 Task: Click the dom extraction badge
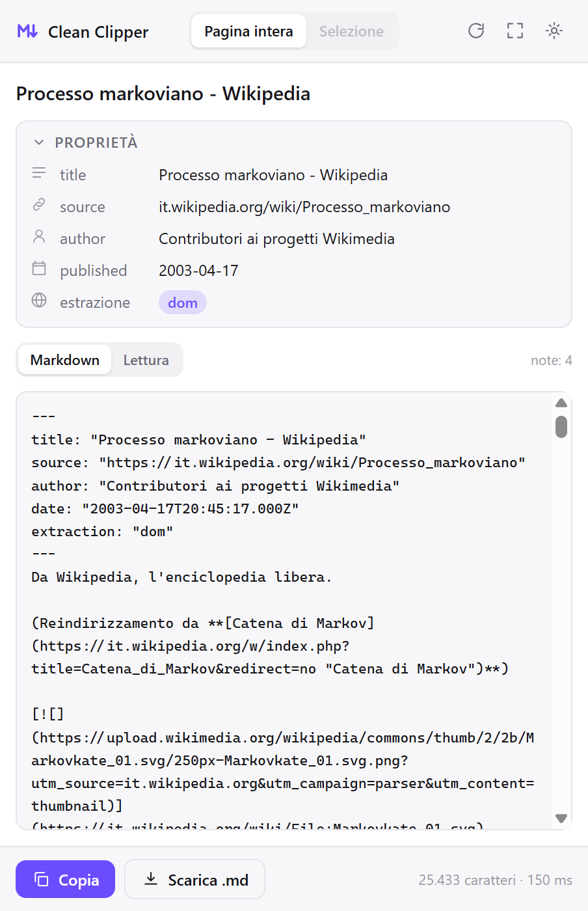183,303
